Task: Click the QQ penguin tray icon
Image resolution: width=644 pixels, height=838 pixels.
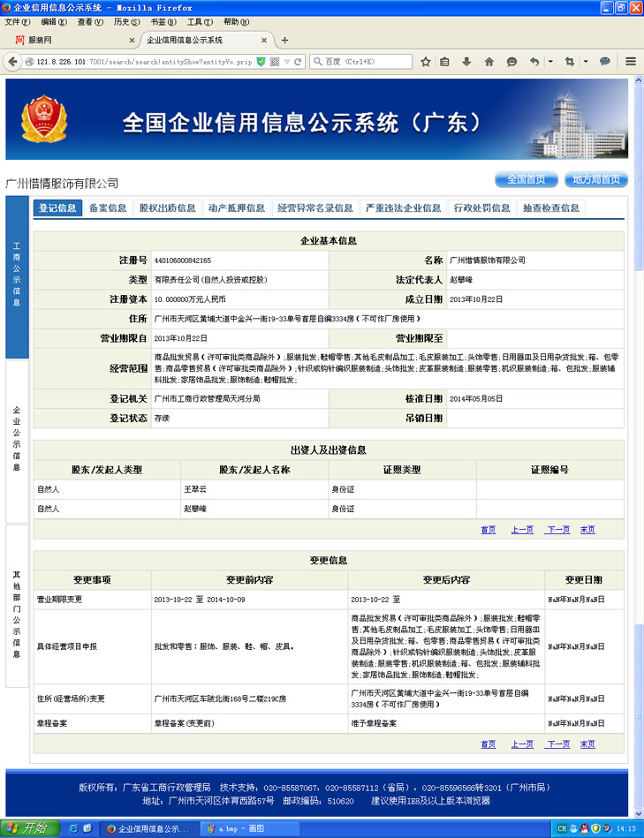Action: [x=585, y=829]
